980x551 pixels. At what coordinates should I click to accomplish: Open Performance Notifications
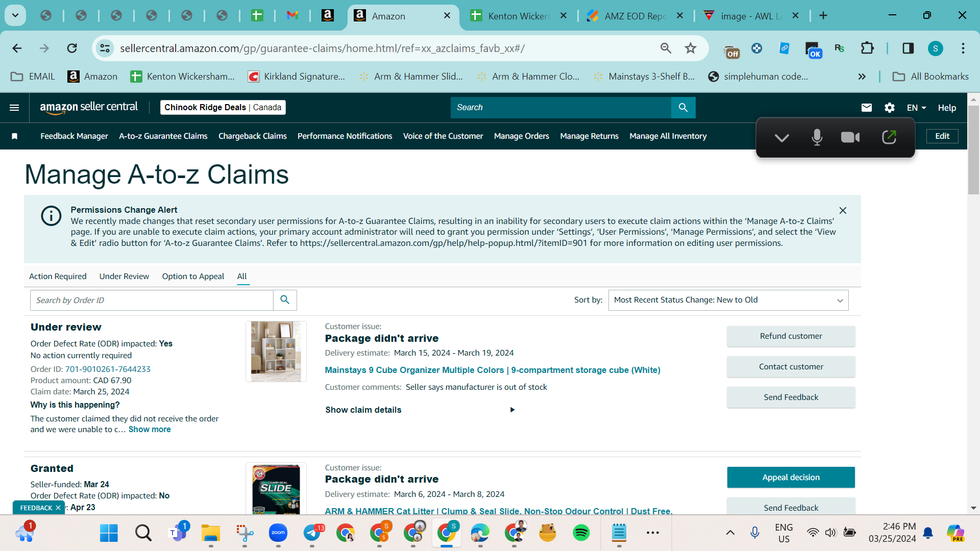[345, 136]
